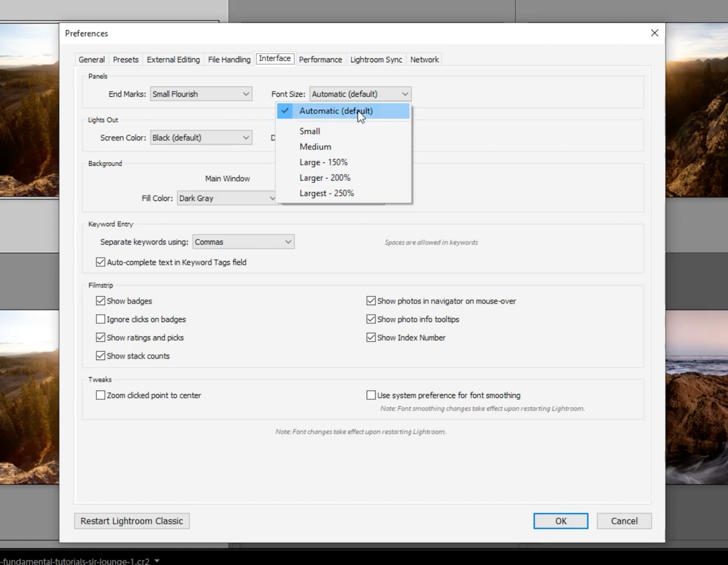Uncheck Show photos in navigator on mouse-over
This screenshot has height=565, width=728.
click(x=371, y=301)
